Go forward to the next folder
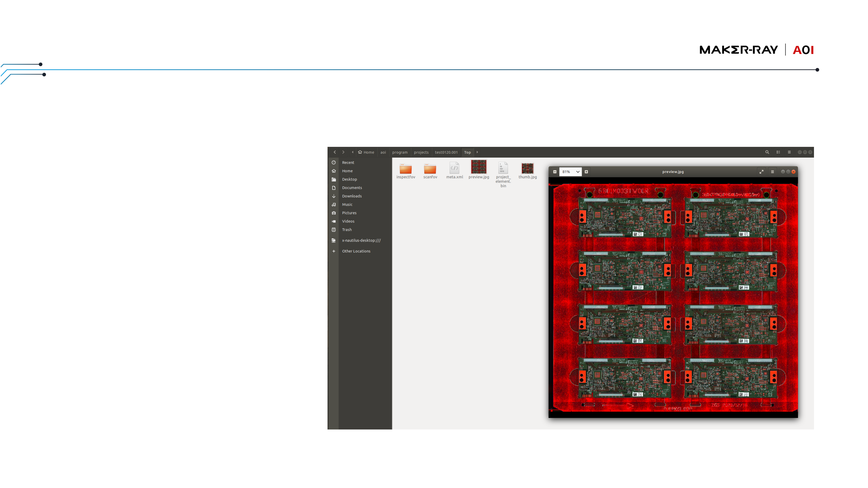The height and width of the screenshot is (488, 868). click(343, 152)
